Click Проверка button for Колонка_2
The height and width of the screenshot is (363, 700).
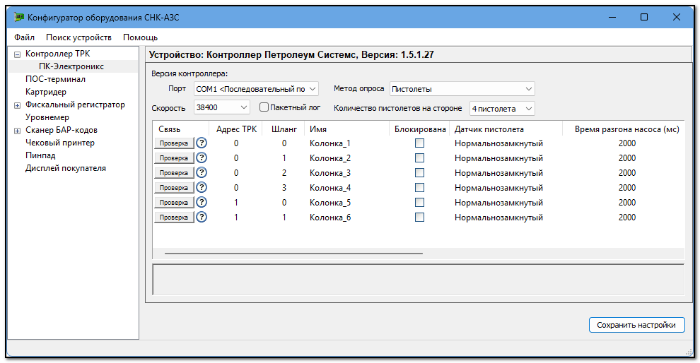pyautogui.click(x=174, y=158)
